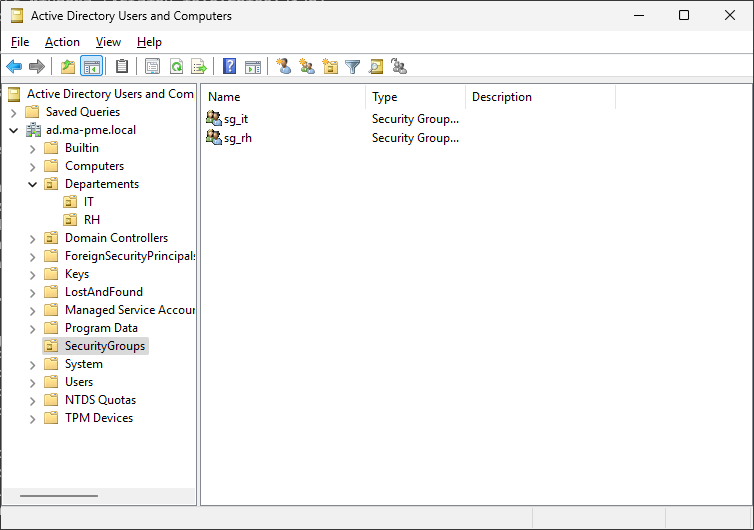Click the sg_it group icon
This screenshot has width=754, height=530.
pos(214,118)
